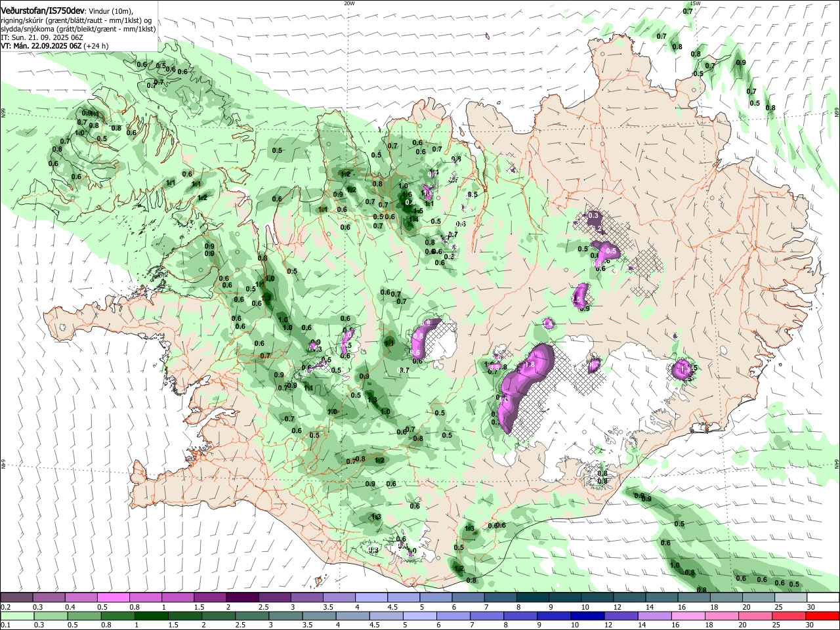
Task: Click the 20W longitude label at top
Action: coord(349,3)
